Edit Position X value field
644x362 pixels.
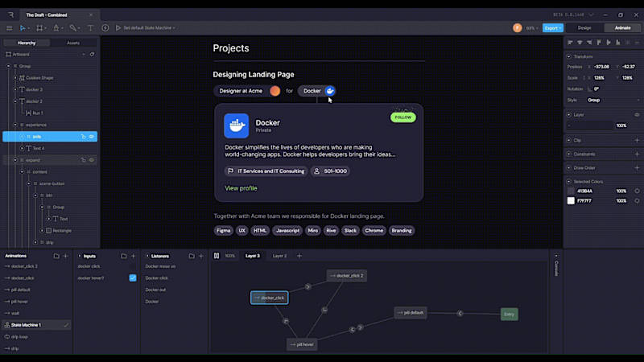(x=601, y=67)
